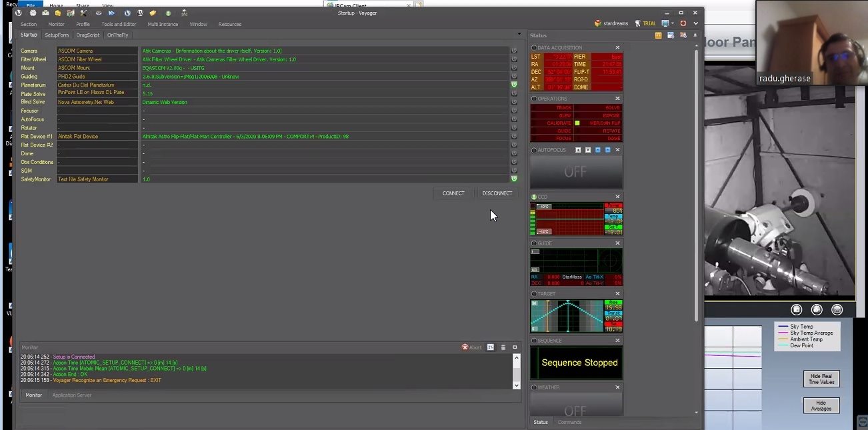Open the Multi Instance menu
The image size is (868, 430).
point(163,24)
